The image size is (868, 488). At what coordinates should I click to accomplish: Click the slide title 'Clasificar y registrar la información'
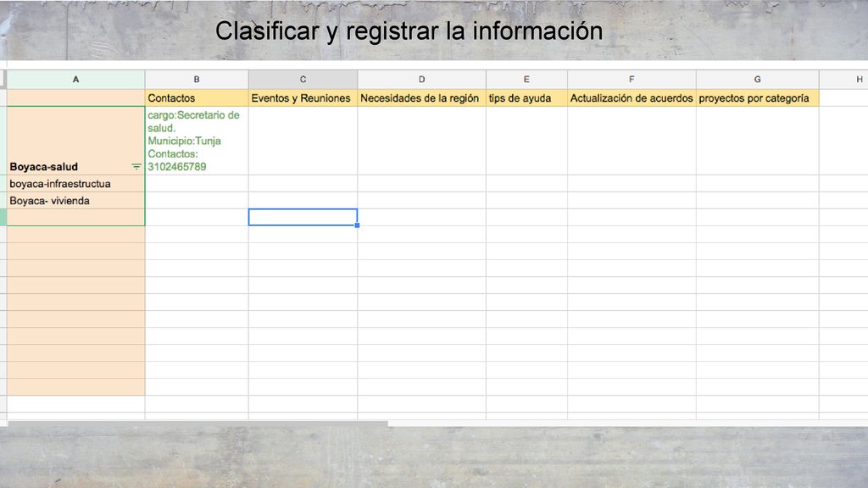click(x=409, y=31)
